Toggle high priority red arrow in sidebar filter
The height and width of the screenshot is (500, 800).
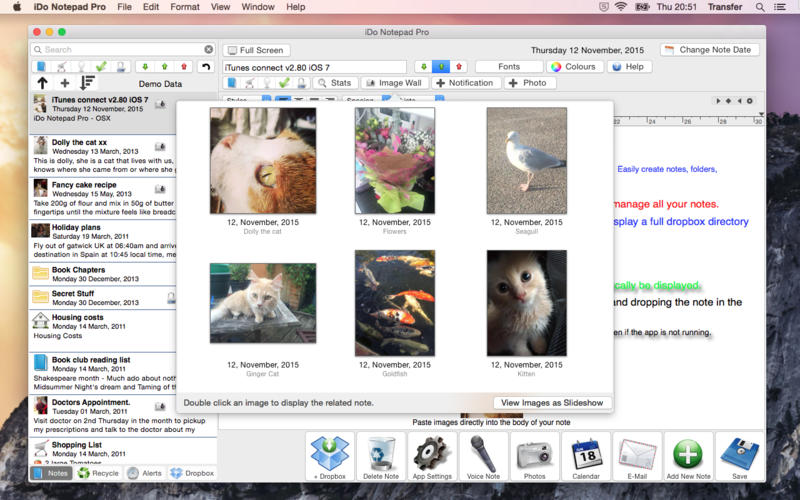coord(184,66)
